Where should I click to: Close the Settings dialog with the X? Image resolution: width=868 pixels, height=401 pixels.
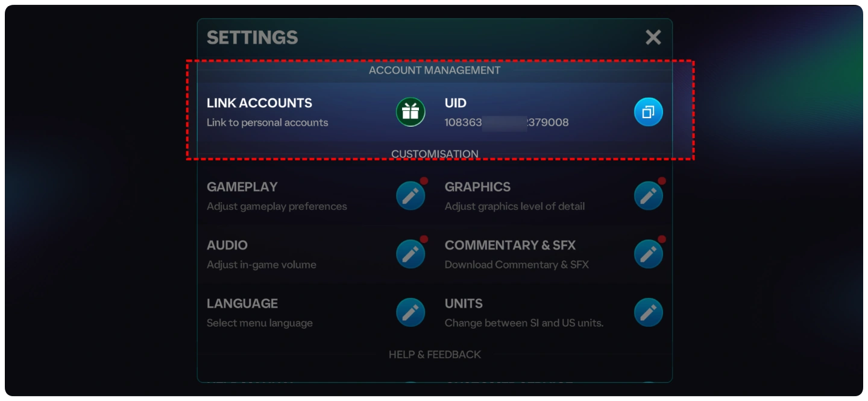[653, 37]
